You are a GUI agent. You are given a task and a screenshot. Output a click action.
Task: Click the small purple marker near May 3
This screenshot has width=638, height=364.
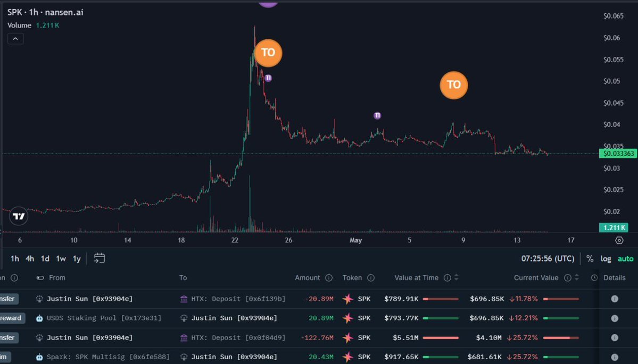pos(377,116)
